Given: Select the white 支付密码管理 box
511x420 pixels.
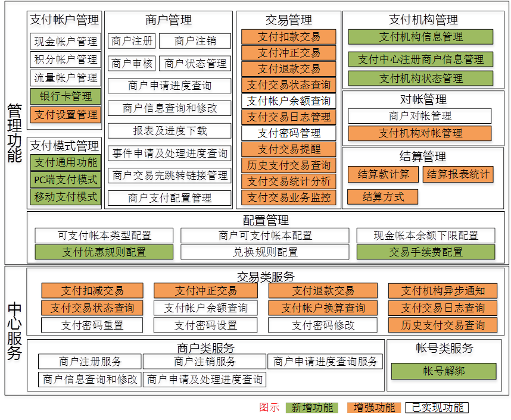Looking at the screenshot, I should 288,133.
